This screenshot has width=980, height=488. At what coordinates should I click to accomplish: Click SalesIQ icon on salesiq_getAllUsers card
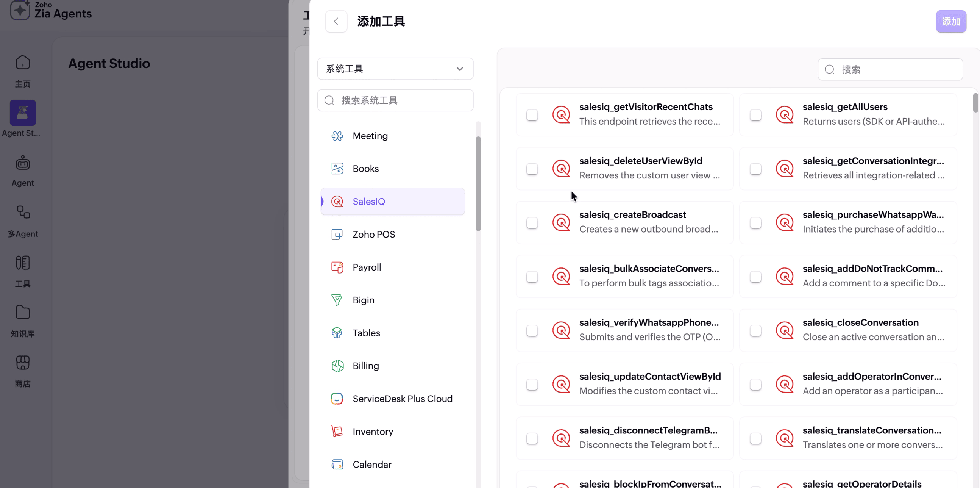[785, 114]
